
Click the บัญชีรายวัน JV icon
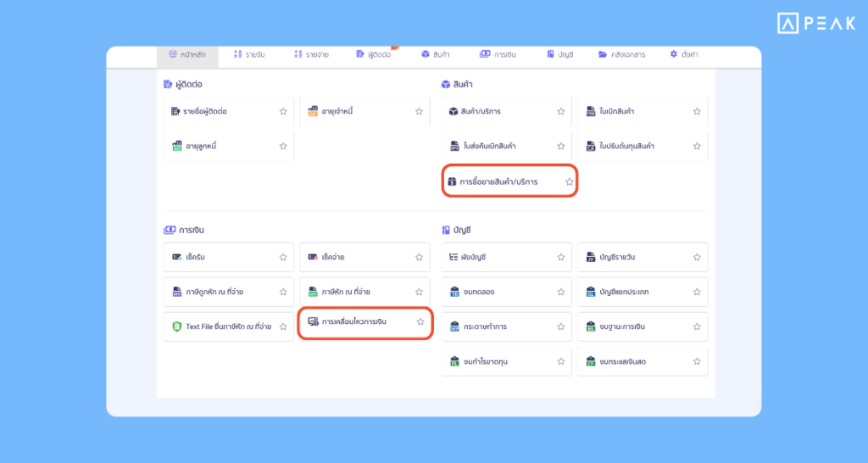click(x=591, y=257)
